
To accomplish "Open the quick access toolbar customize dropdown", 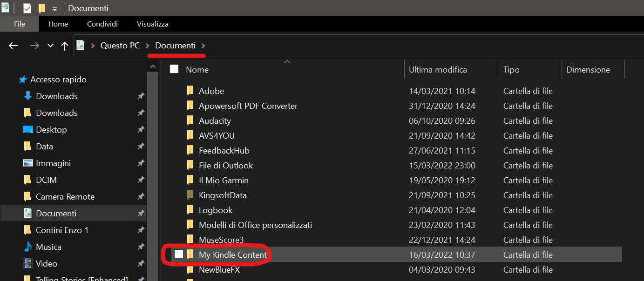I will (x=54, y=9).
